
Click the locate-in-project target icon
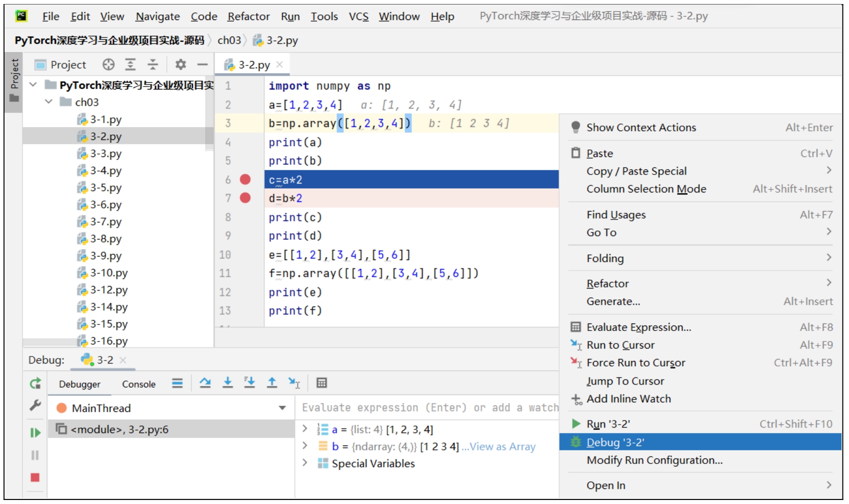pyautogui.click(x=108, y=64)
